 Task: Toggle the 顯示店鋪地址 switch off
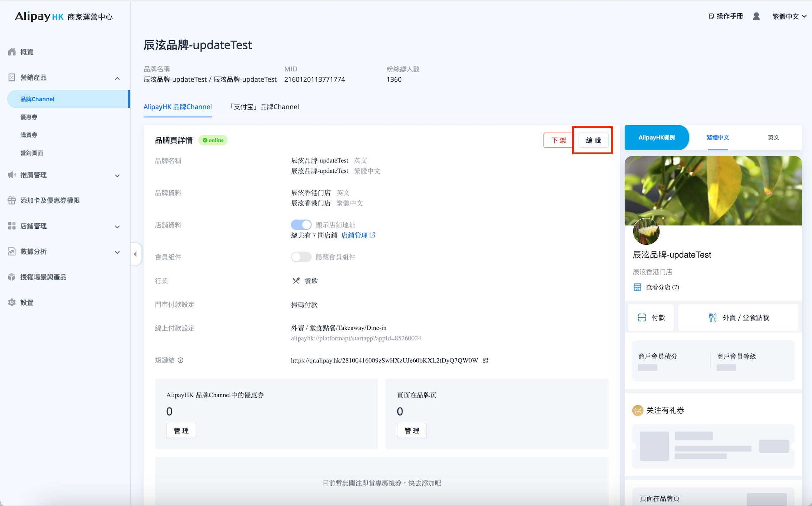coord(301,225)
